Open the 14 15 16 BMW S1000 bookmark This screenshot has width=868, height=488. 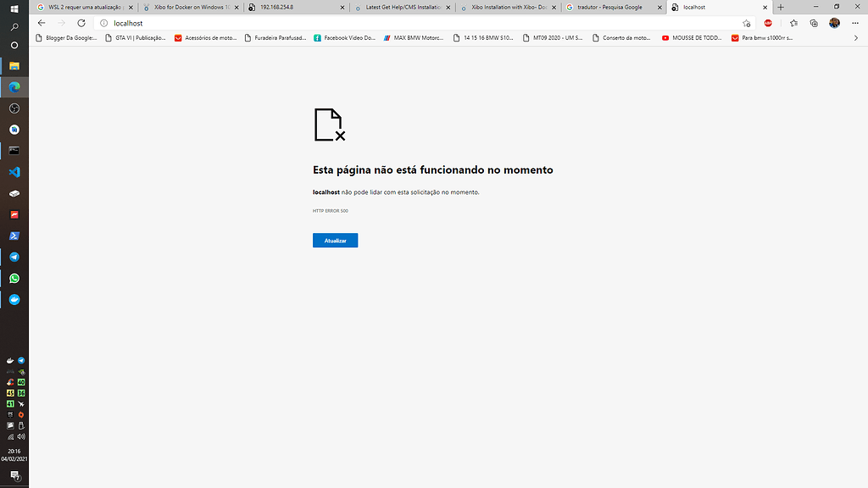click(483, 38)
